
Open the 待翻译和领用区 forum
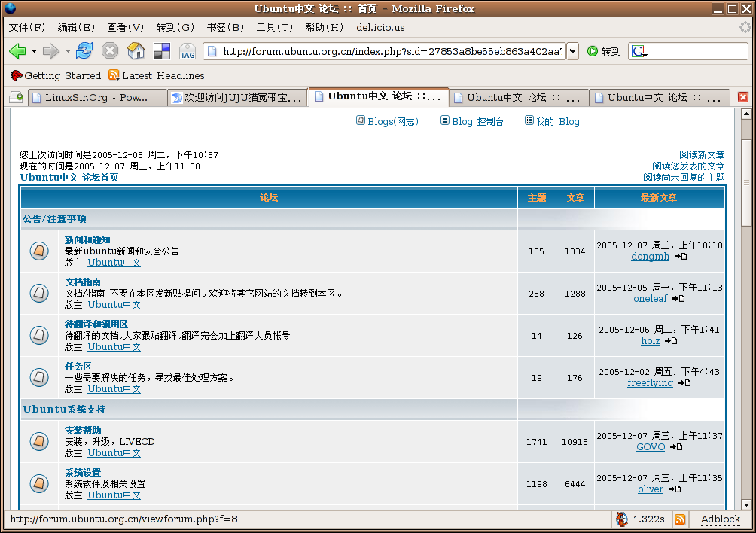tap(96, 324)
